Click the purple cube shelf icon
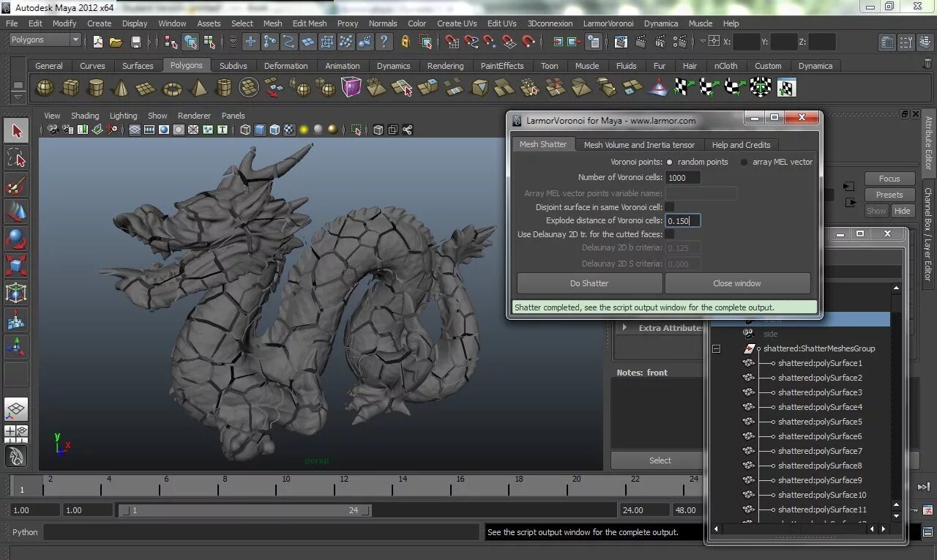The image size is (937, 560). point(351,88)
